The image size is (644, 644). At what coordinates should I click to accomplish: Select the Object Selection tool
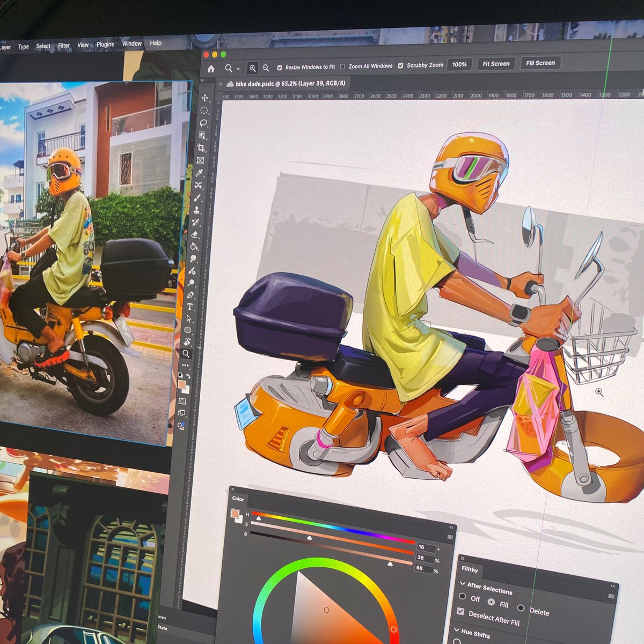click(202, 135)
